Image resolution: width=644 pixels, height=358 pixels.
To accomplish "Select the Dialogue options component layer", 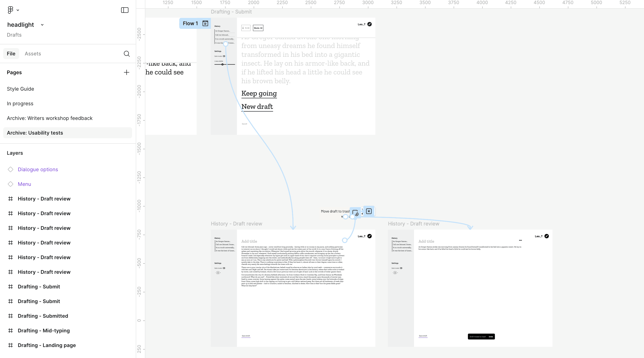I will click(x=38, y=169).
